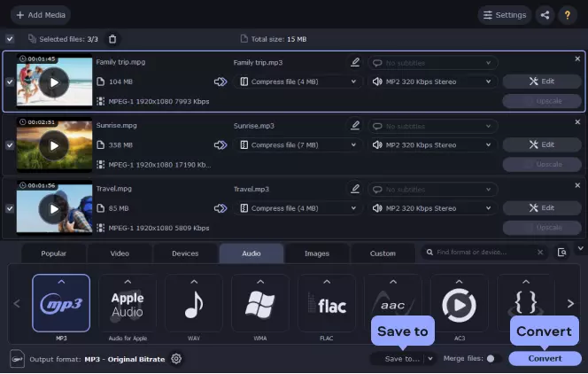Remove Family trip.mpg from the list

pos(577,58)
